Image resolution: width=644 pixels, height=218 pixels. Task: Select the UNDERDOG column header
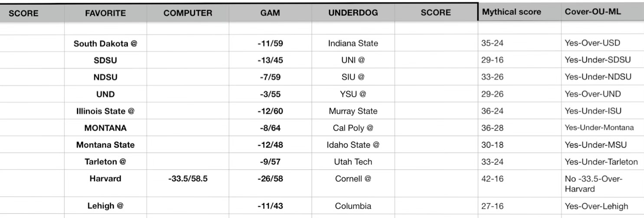(353, 13)
